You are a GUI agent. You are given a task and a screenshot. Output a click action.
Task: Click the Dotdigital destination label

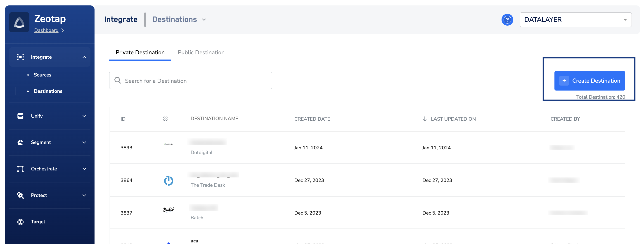point(201,152)
